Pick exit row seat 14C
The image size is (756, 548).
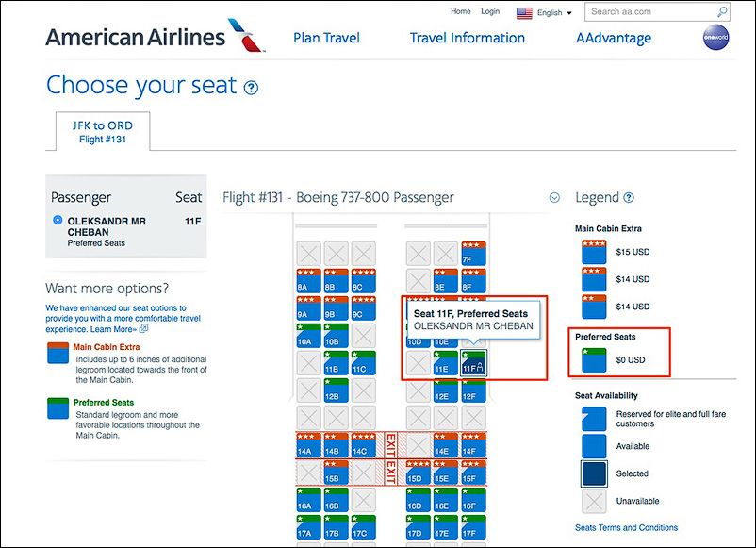pos(364,445)
